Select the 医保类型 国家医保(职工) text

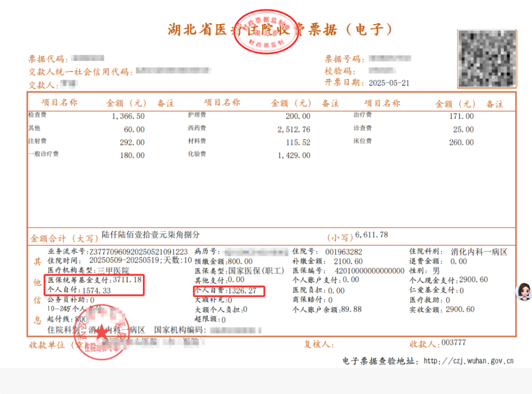point(257,271)
